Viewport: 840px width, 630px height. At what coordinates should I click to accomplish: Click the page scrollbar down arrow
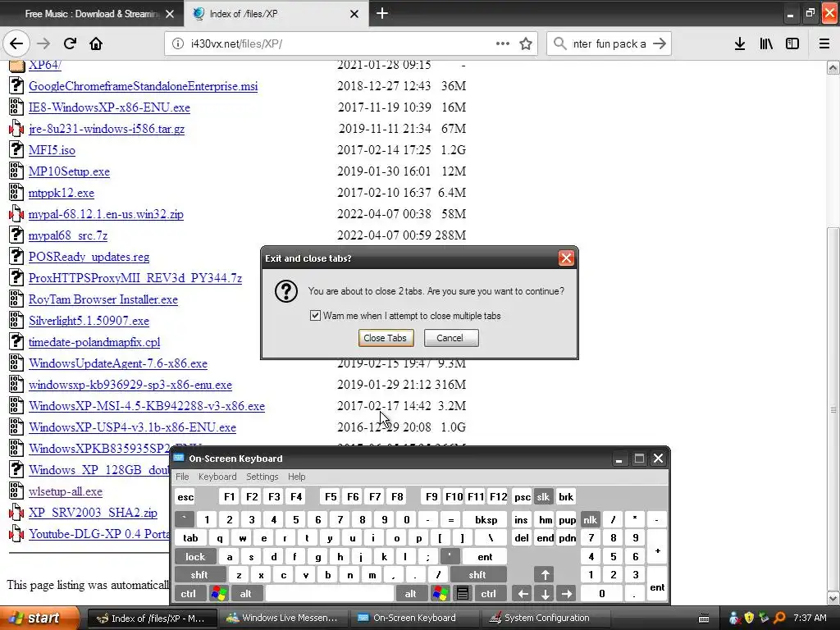833,598
